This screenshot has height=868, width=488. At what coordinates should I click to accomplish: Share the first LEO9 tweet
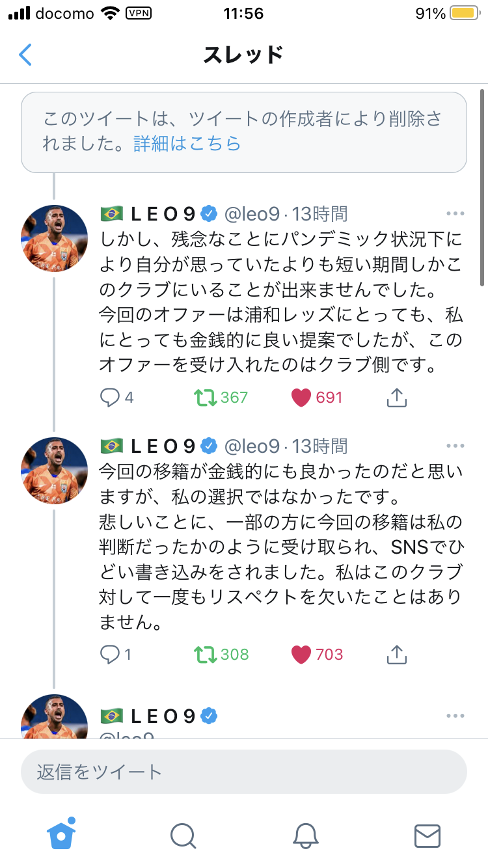point(396,398)
